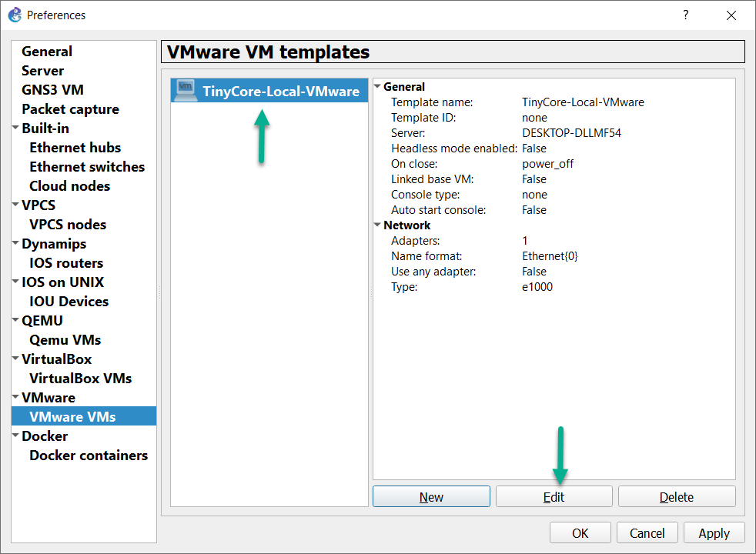The height and width of the screenshot is (554, 756).
Task: Select the VirtualBox category label
Action: 56,359
